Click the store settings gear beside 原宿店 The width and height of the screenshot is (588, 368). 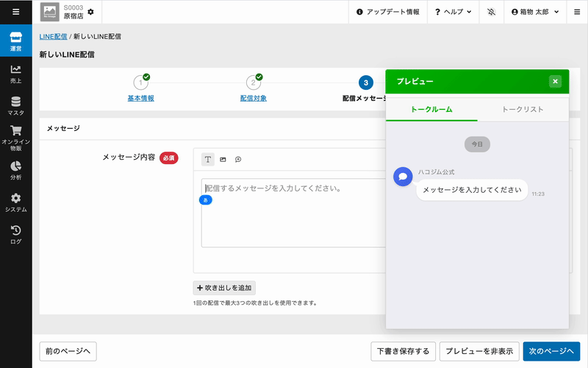pos(90,13)
